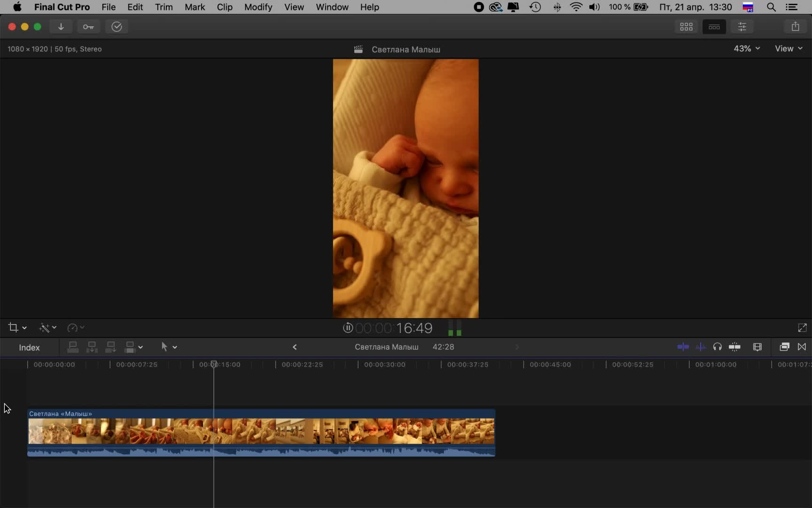Toggle the Browser visibility button
812x508 pixels.
(686, 27)
